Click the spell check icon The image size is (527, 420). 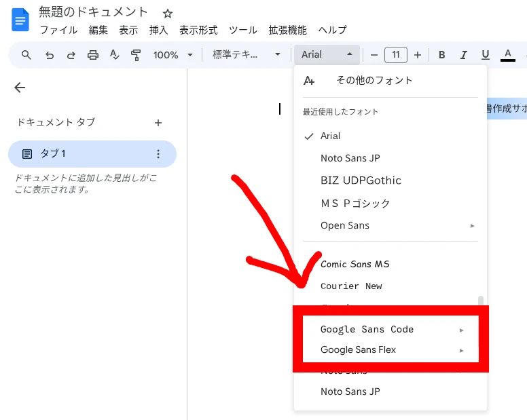pos(114,55)
